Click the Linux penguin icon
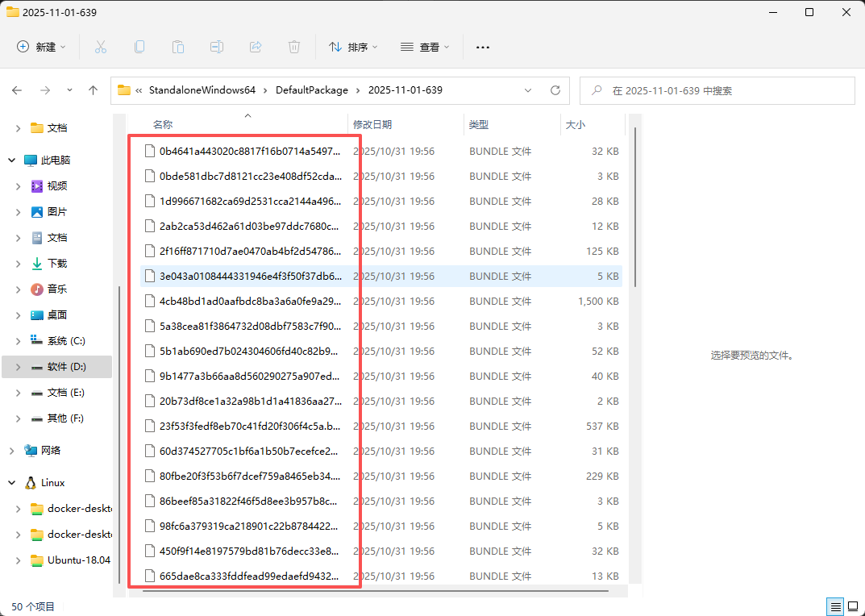The height and width of the screenshot is (616, 865). click(31, 483)
